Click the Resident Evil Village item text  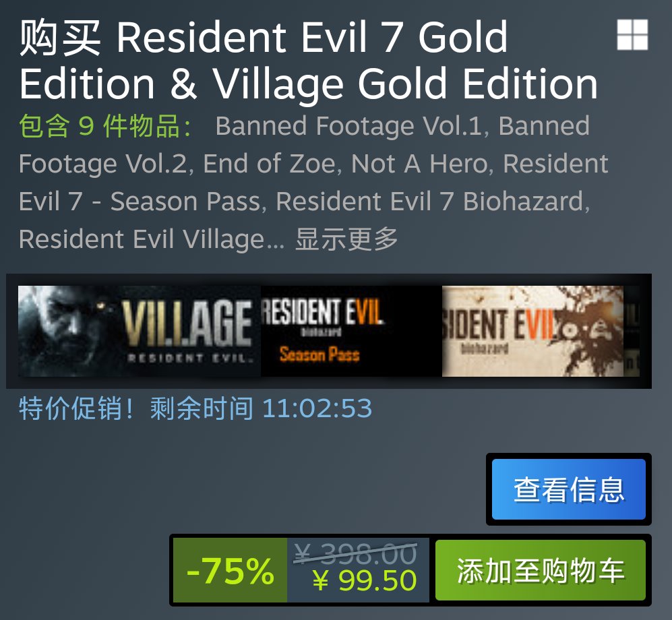coord(151,239)
